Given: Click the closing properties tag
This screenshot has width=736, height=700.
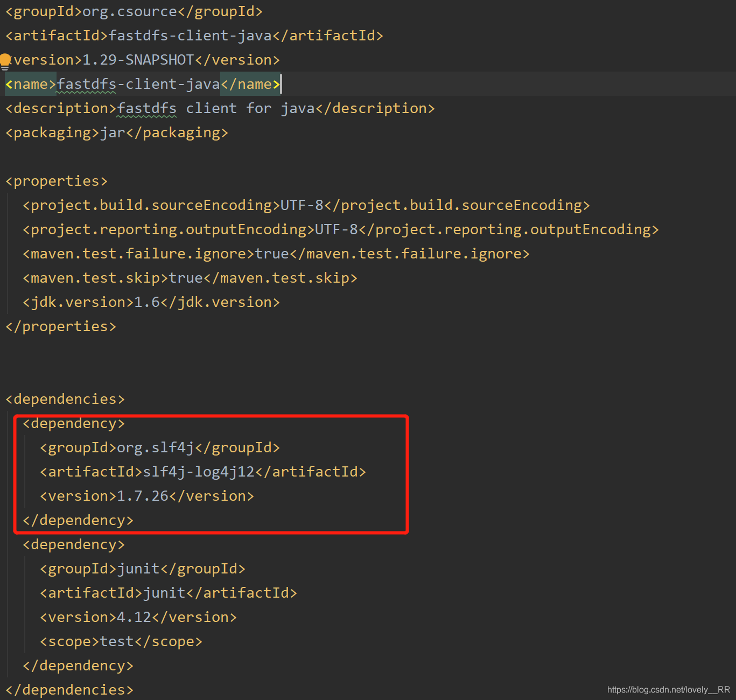Looking at the screenshot, I should pos(61,326).
